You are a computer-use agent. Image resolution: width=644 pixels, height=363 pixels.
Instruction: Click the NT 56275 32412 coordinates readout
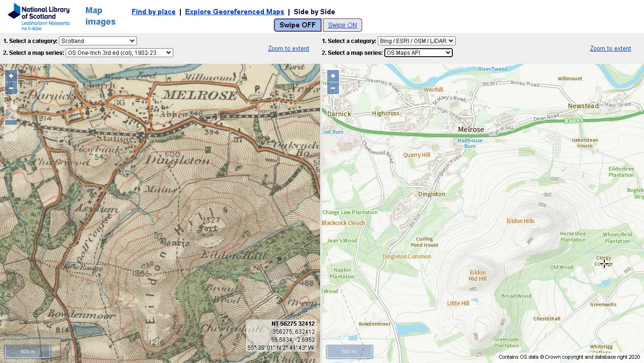click(293, 324)
